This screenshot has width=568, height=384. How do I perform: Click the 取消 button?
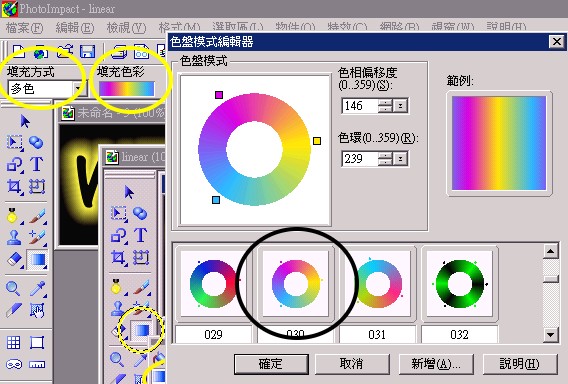pyautogui.click(x=352, y=364)
